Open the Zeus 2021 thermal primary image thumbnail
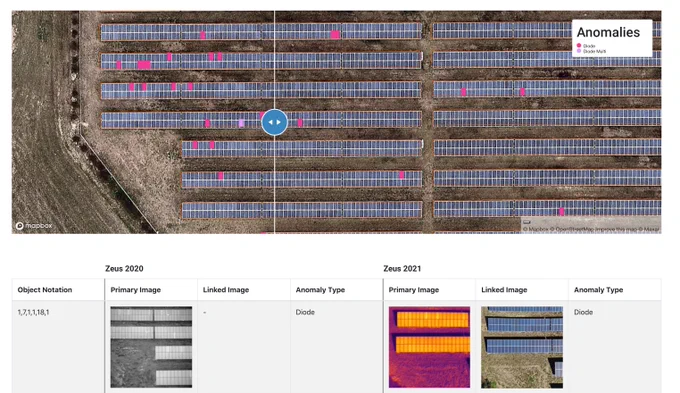Viewport: 680px width, 393px height. click(429, 347)
